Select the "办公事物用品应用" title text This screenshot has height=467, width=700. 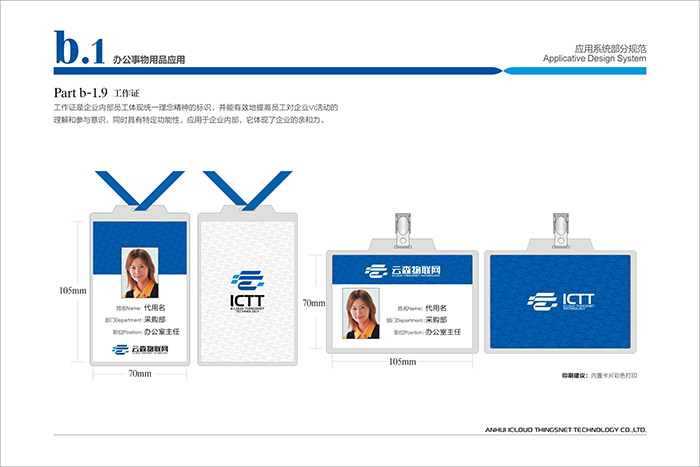pos(149,60)
